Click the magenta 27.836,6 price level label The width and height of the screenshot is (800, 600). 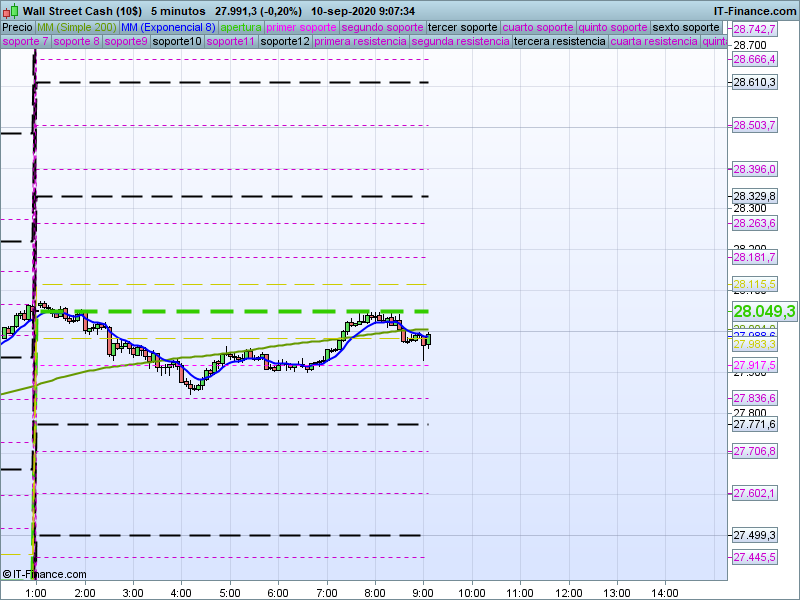(754, 398)
